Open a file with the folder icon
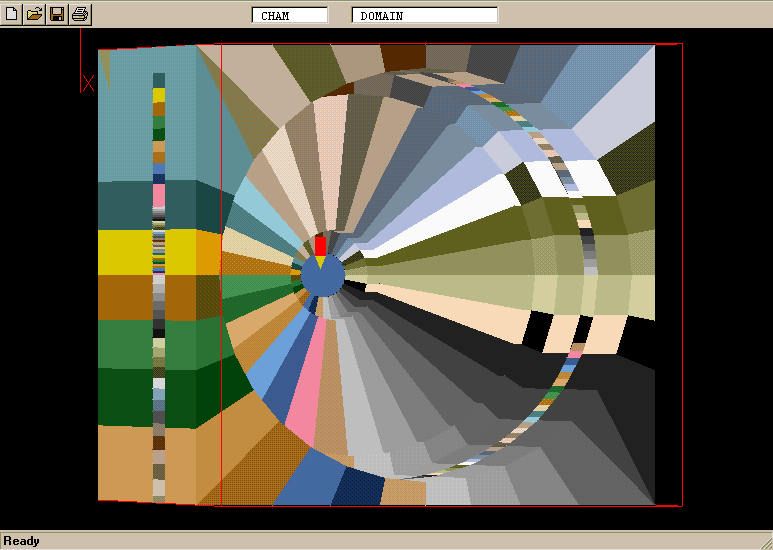 coord(35,14)
